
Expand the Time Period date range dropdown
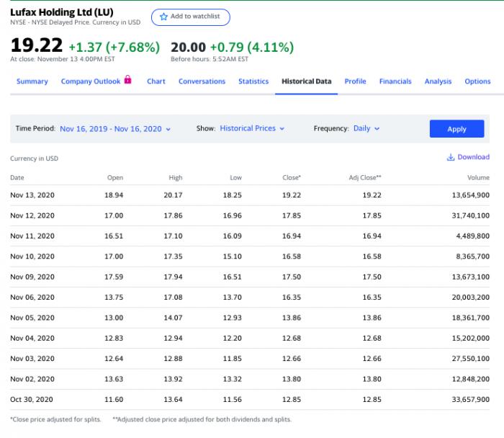[115, 129]
